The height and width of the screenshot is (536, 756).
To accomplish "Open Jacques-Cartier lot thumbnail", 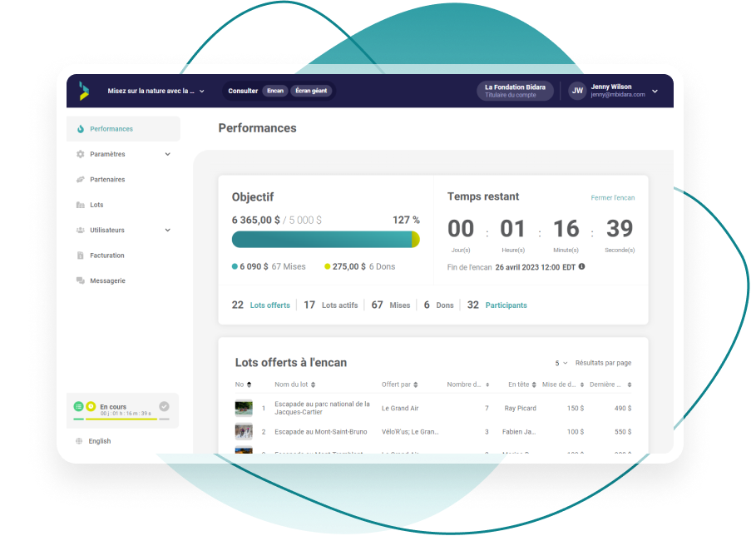I will click(x=244, y=408).
